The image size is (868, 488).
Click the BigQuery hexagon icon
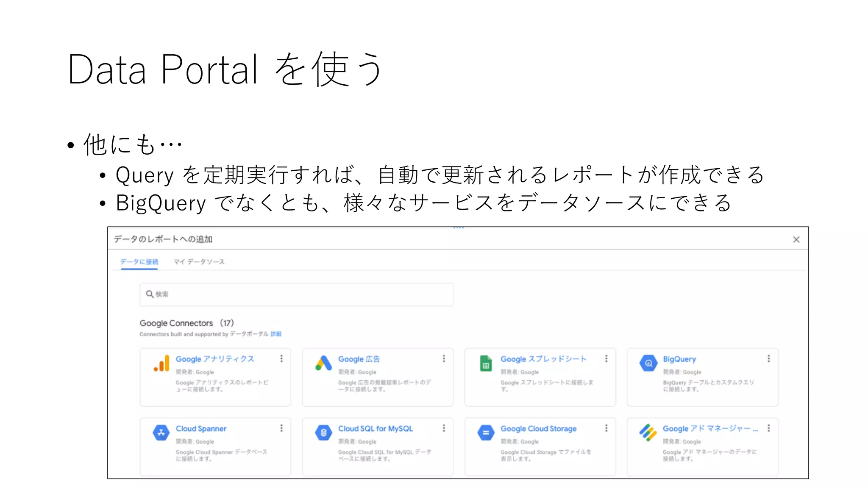pyautogui.click(x=648, y=363)
